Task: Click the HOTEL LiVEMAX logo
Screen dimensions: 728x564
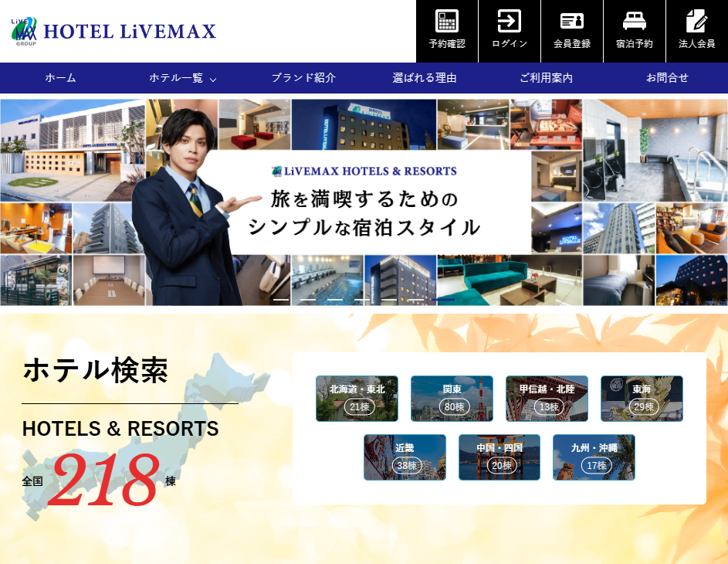Action: click(x=113, y=31)
